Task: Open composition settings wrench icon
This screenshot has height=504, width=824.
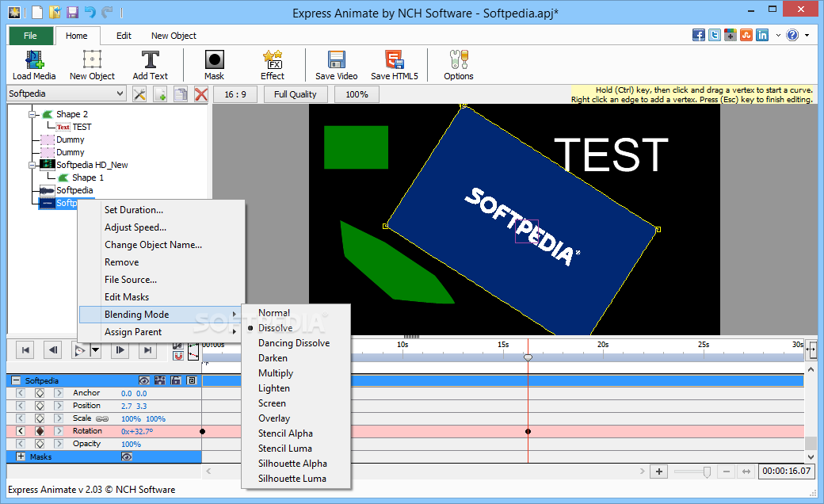Action: click(x=139, y=94)
